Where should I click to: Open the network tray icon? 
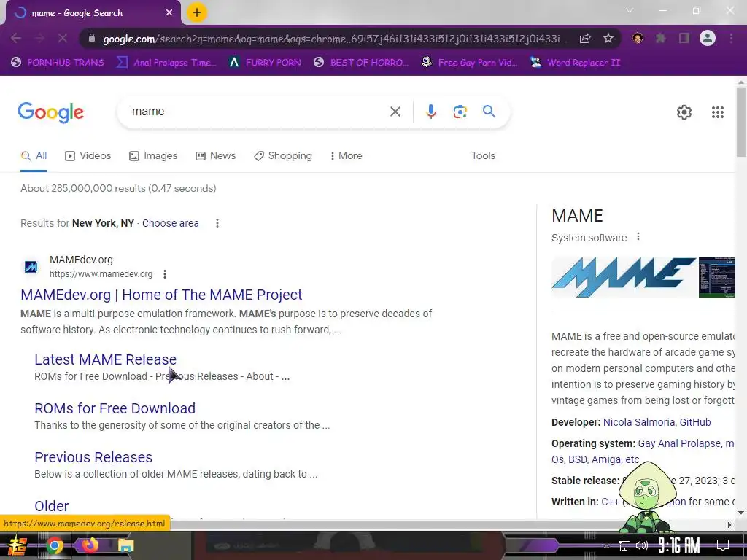[624, 545]
